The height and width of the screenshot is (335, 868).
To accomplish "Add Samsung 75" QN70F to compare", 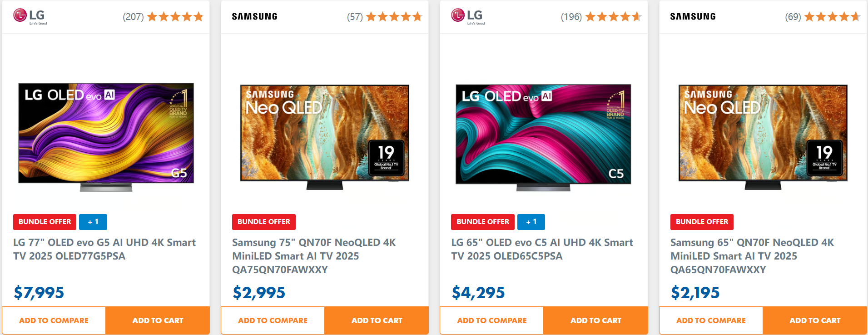I will 273,320.
